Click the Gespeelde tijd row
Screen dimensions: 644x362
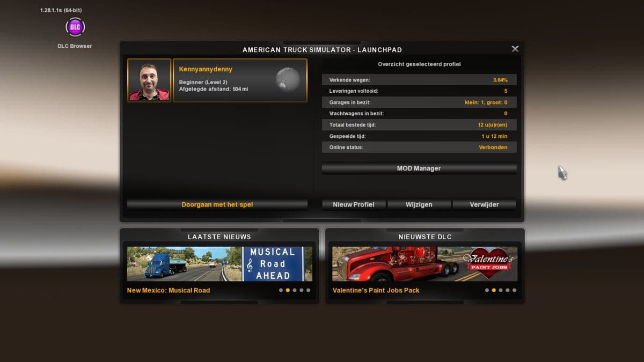(419, 136)
